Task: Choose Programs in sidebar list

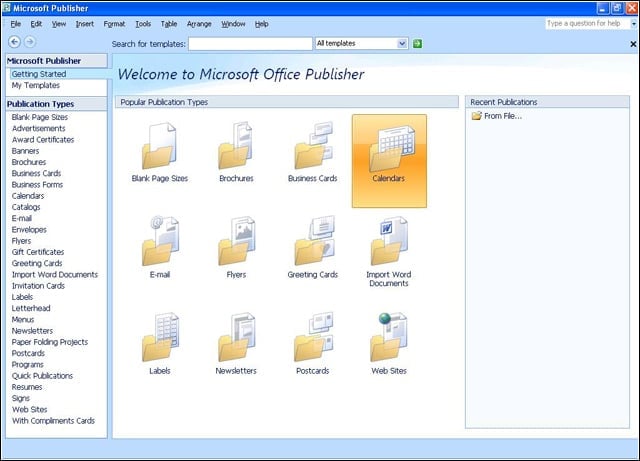Action: click(27, 364)
